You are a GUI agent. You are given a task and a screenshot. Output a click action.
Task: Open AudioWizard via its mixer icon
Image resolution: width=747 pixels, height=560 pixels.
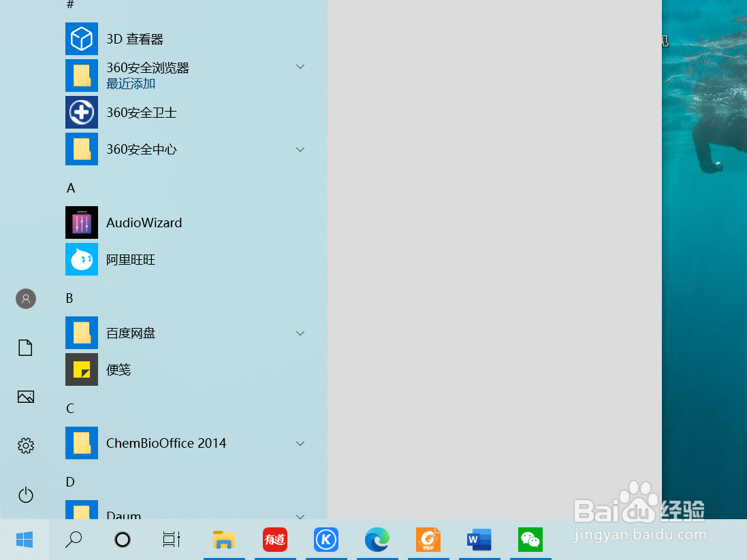coord(82,223)
